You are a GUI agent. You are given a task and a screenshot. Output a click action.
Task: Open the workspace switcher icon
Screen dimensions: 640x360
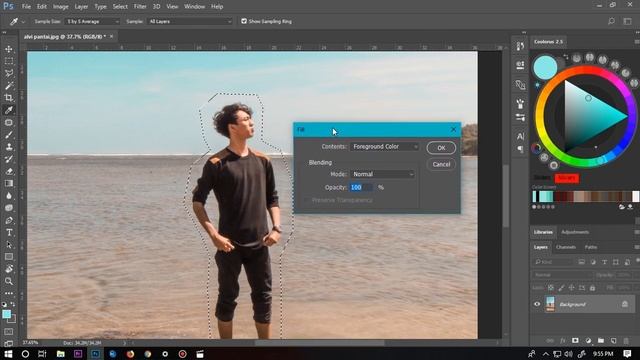pos(627,21)
